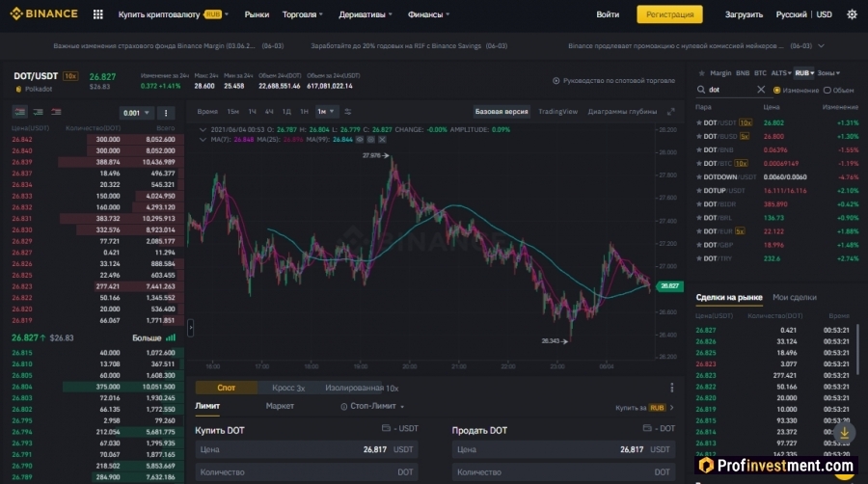Click the Войти link

coord(608,14)
